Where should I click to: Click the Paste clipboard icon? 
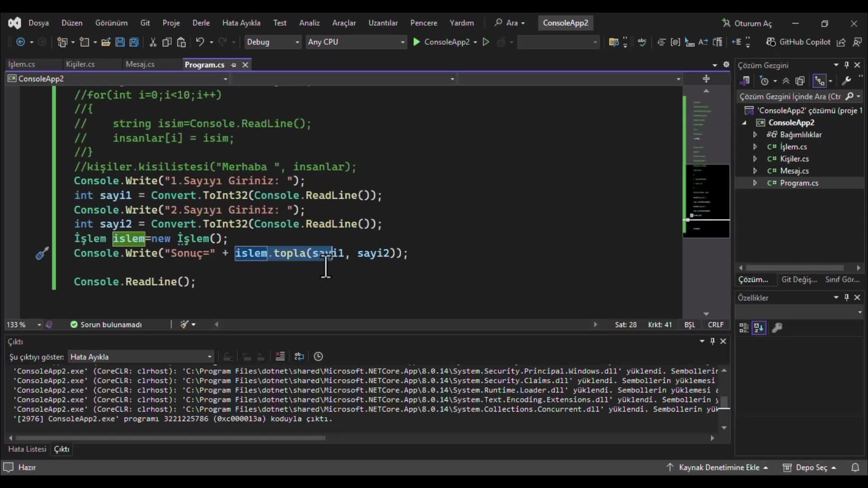(181, 42)
